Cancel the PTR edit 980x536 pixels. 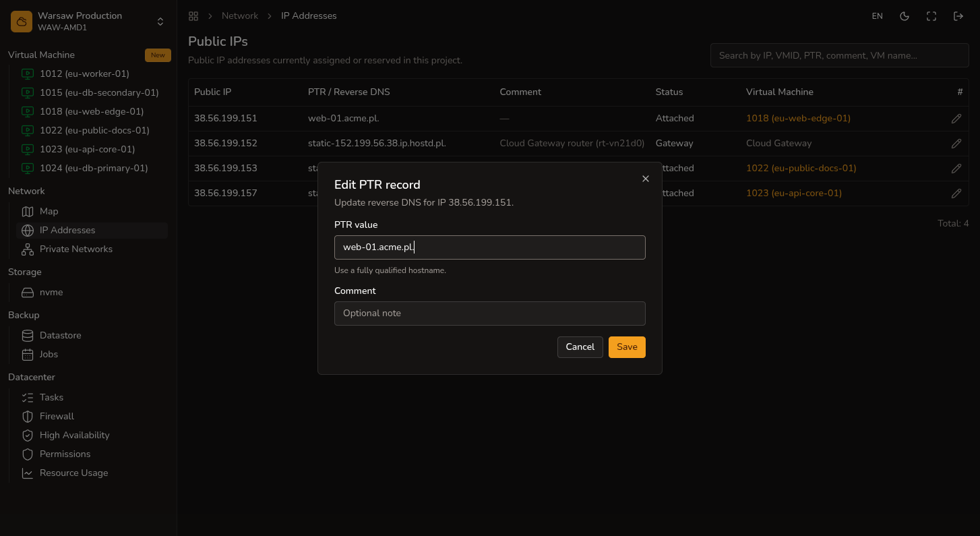pyautogui.click(x=580, y=347)
